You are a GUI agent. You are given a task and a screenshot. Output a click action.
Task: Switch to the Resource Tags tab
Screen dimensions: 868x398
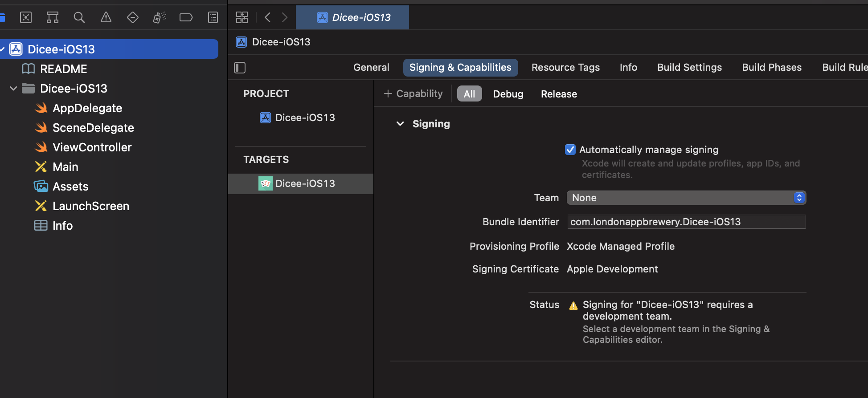pos(565,67)
